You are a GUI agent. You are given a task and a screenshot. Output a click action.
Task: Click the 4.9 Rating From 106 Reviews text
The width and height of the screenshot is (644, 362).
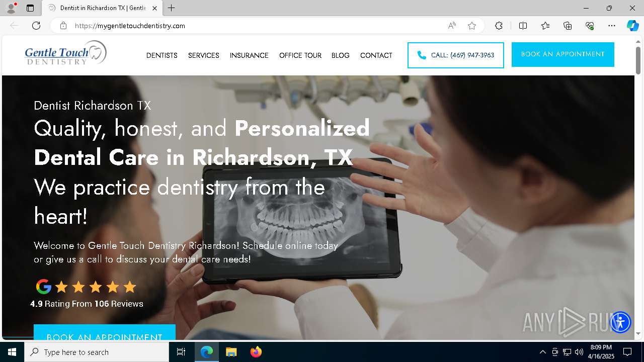click(x=87, y=304)
